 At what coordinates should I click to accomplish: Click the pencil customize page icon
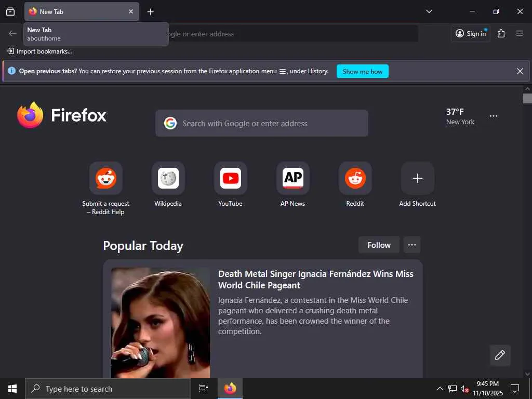(x=500, y=355)
